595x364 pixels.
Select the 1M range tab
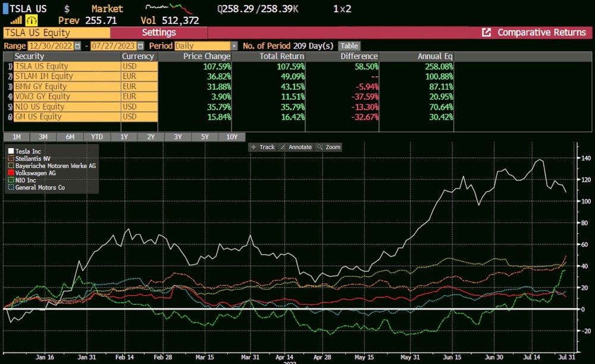point(16,137)
